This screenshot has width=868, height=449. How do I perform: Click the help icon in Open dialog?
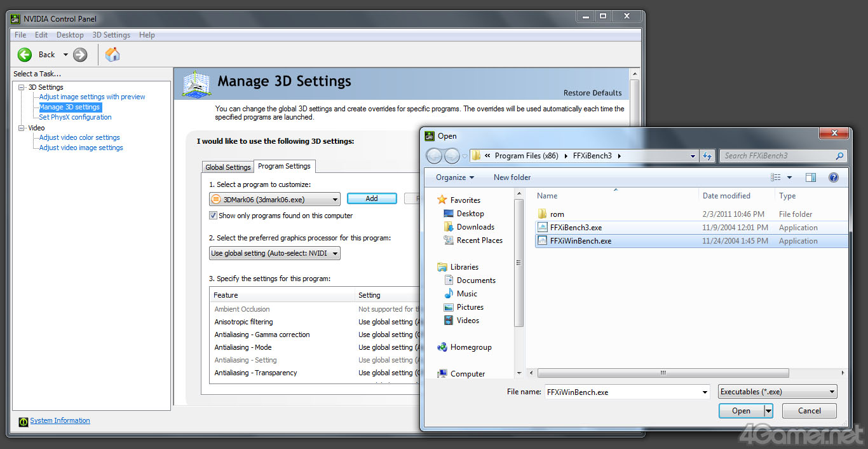pos(834,177)
